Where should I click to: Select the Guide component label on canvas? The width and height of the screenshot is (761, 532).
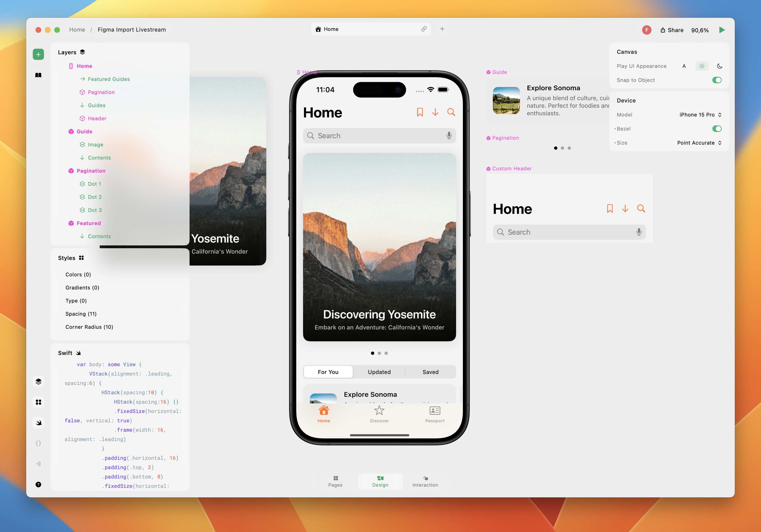tap(497, 72)
